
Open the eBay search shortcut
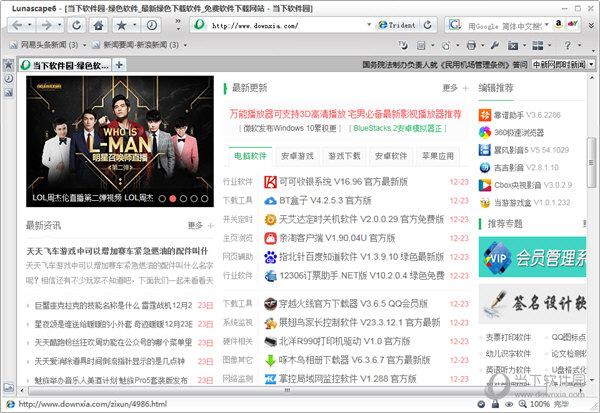coord(572,24)
